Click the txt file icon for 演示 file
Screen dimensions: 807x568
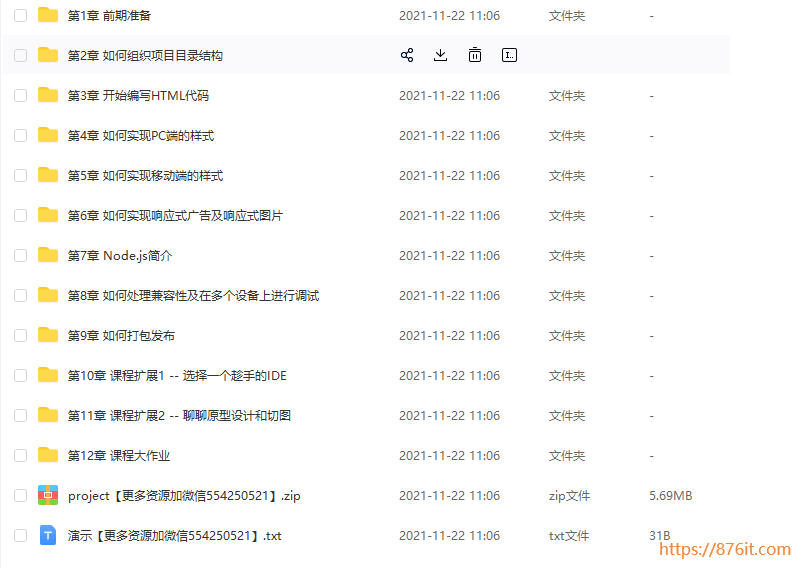click(x=48, y=536)
